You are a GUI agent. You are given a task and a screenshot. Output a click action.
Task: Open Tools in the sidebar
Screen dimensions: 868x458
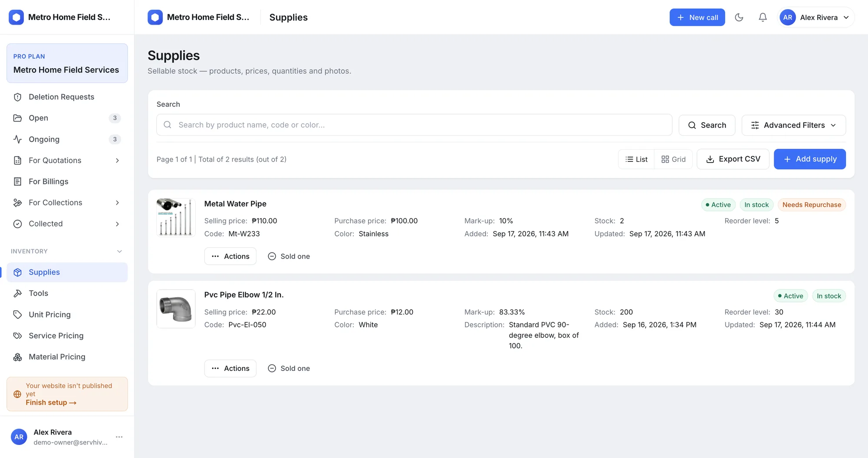pyautogui.click(x=67, y=293)
